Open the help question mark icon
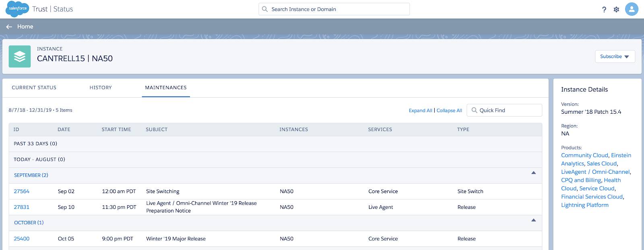 (604, 9)
